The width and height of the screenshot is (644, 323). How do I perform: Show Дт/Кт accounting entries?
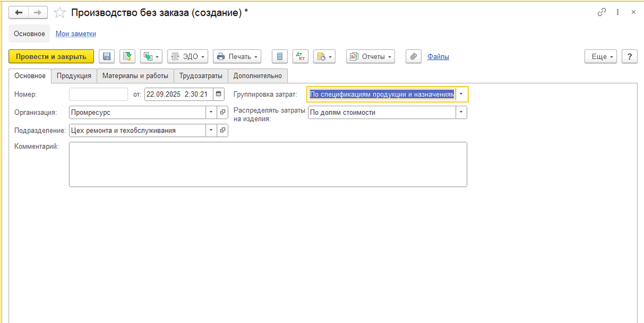[301, 56]
